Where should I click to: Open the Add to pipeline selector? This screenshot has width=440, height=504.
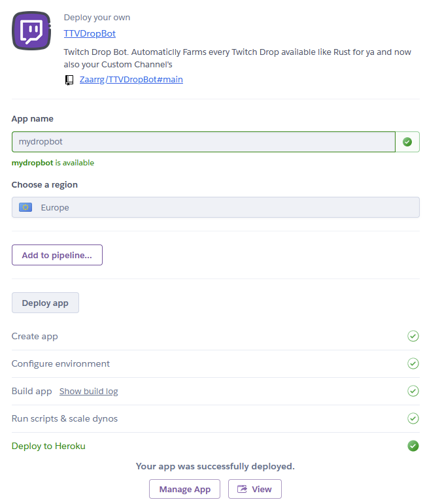(x=57, y=255)
